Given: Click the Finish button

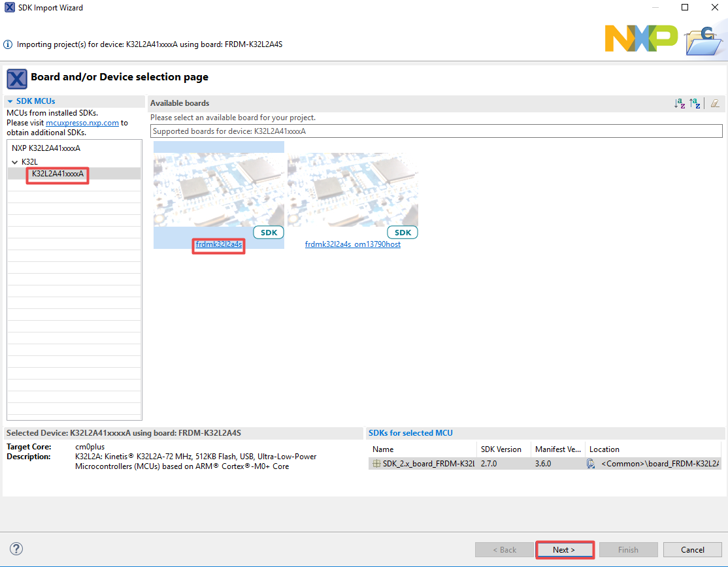Looking at the screenshot, I should pyautogui.click(x=628, y=550).
